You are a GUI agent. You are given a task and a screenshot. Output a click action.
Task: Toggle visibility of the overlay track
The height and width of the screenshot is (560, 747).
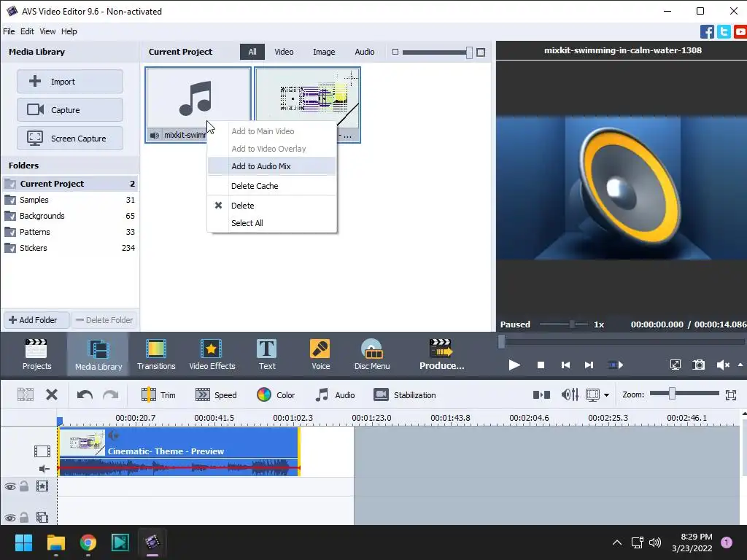(10, 518)
